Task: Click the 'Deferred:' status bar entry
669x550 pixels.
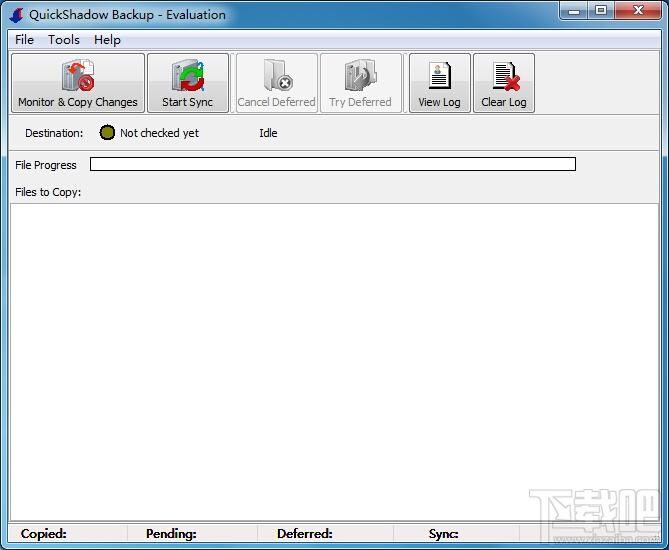Action: (x=305, y=533)
